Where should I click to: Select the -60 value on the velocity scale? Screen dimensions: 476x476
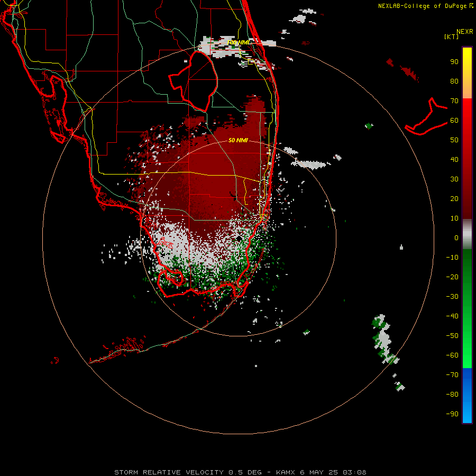[x=452, y=355]
